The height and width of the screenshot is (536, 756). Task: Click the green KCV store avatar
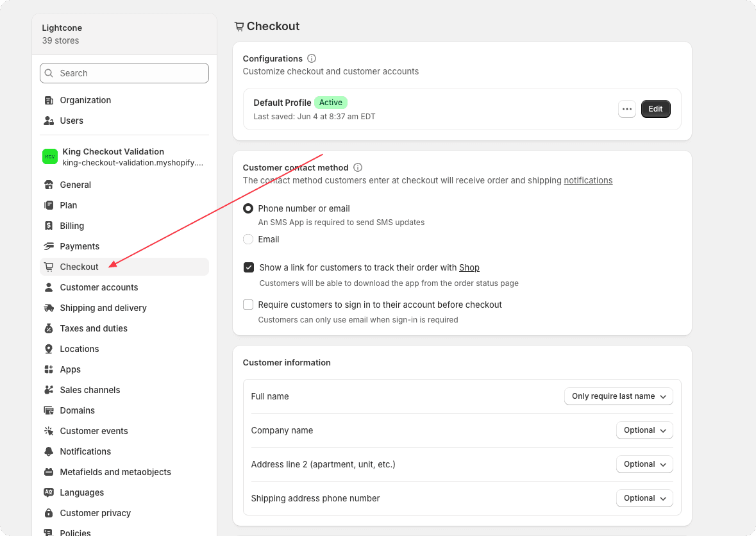click(50, 156)
